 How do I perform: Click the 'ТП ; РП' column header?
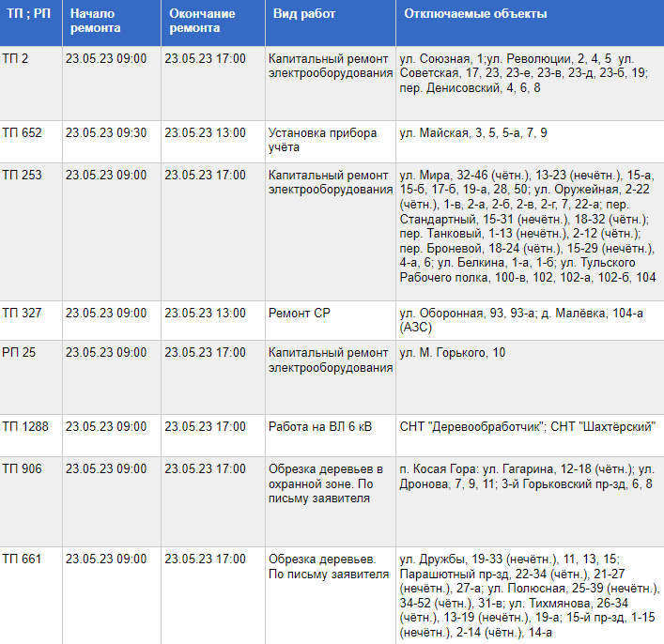coord(26,15)
